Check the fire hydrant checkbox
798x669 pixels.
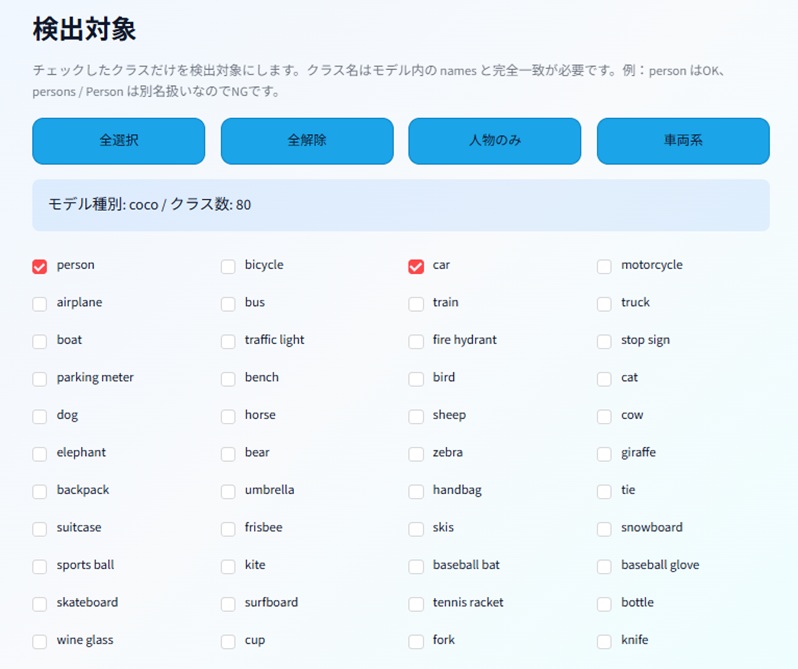tap(416, 341)
